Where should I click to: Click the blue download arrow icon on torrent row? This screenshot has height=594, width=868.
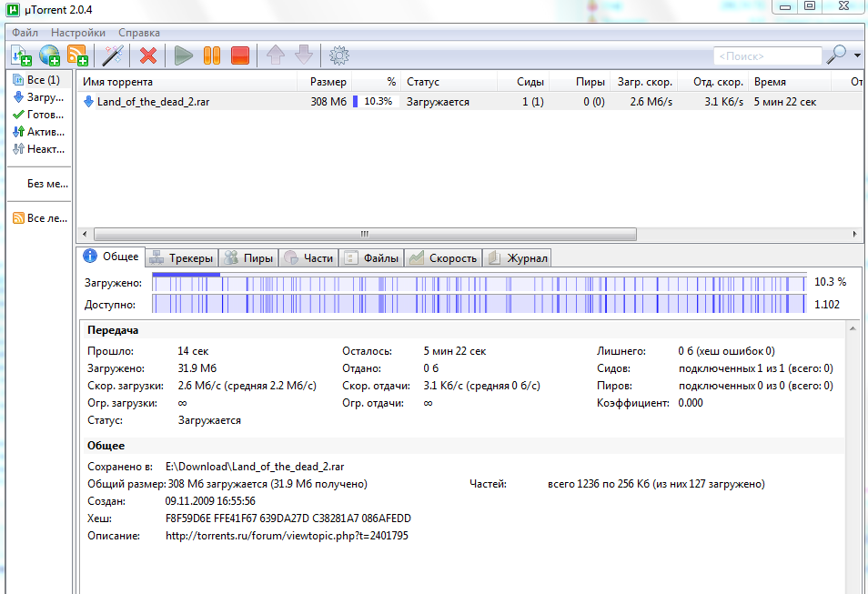[x=88, y=102]
